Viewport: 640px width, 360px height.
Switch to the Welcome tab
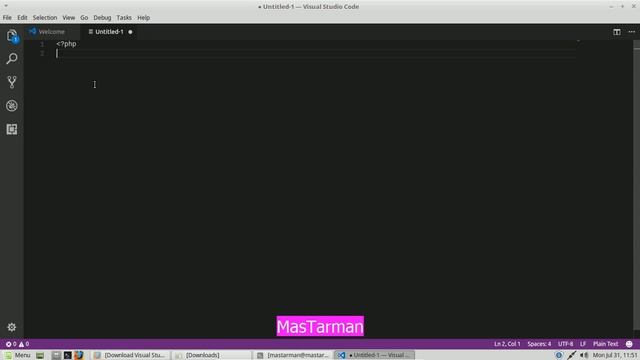[51, 32]
